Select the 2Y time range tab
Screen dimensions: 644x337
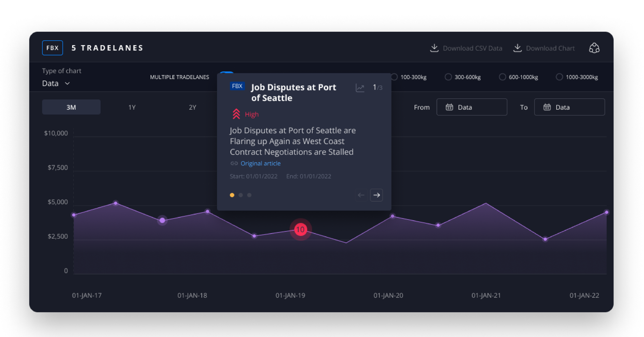[192, 107]
